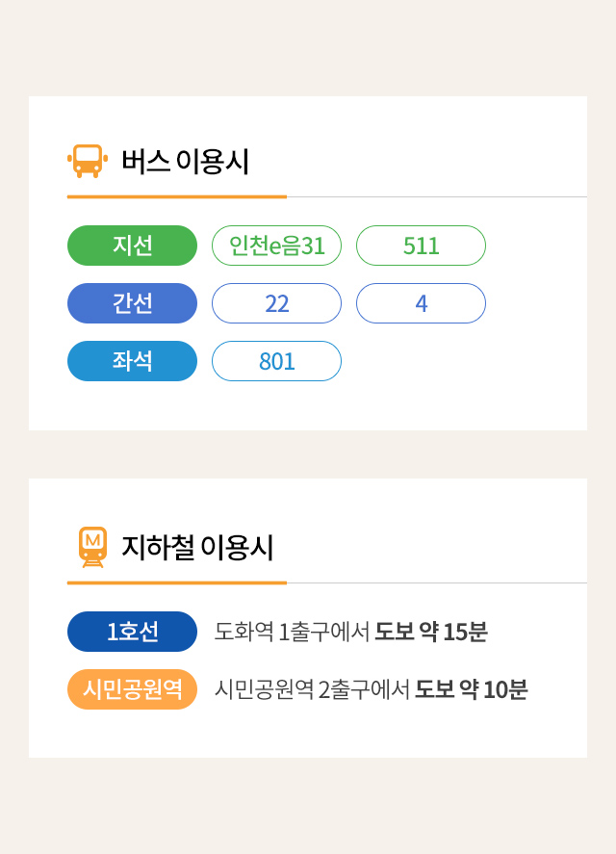Click the orange bus icon

[87, 161]
